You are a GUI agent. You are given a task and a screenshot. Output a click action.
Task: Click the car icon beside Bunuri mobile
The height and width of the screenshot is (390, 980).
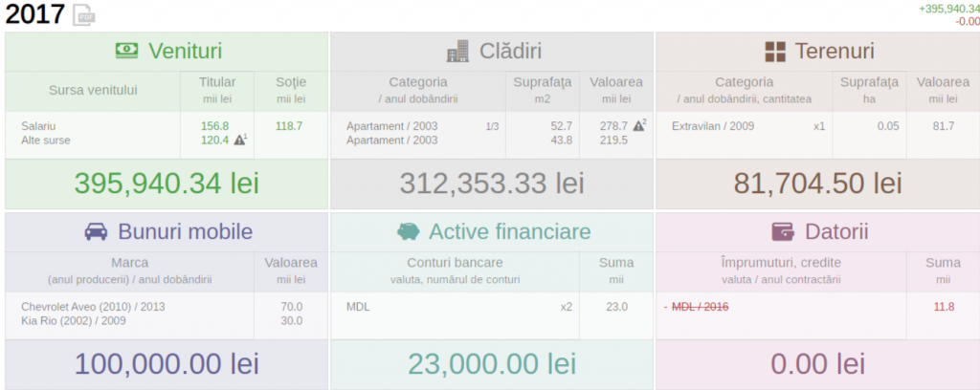pos(97,232)
